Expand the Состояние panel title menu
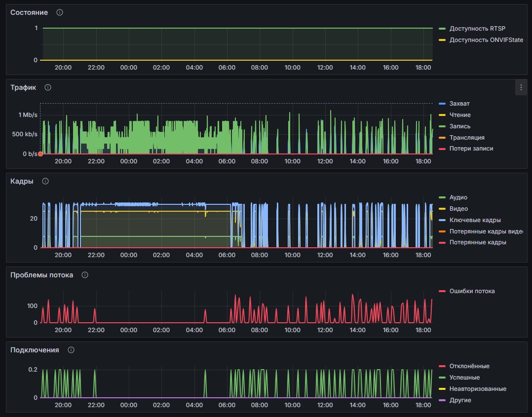The image size is (532, 417). [x=29, y=12]
